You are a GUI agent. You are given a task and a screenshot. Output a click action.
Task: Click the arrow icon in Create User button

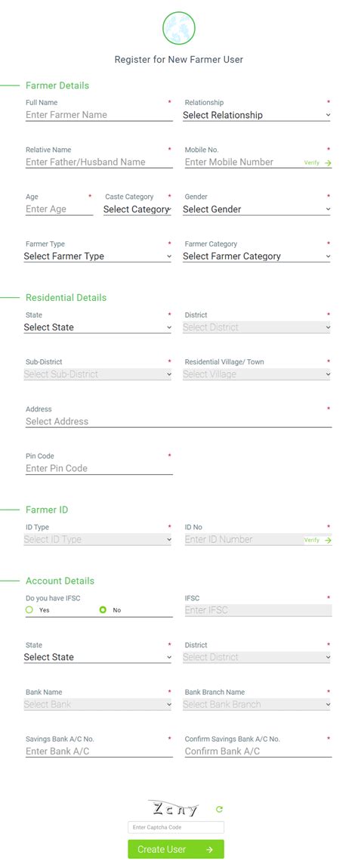point(209,850)
